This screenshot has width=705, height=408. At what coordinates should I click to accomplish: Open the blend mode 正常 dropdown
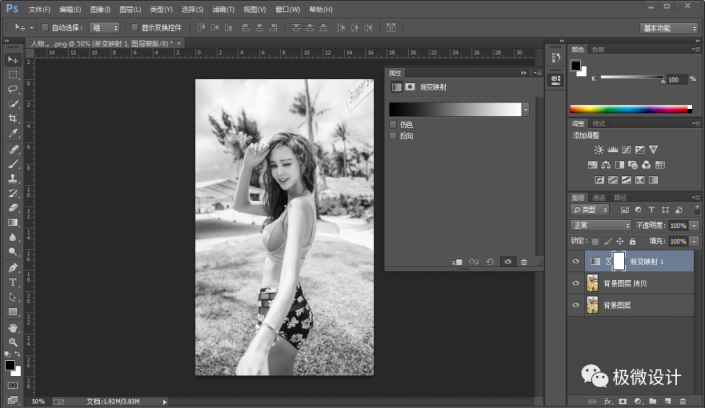pyautogui.click(x=600, y=225)
